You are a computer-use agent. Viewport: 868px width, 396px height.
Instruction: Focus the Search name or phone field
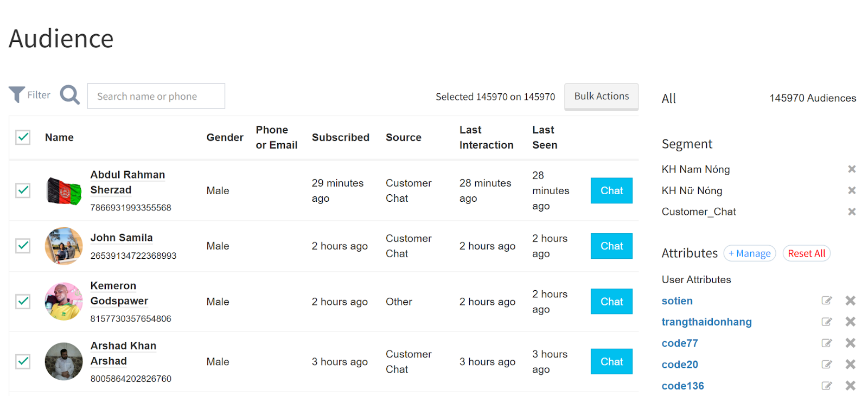[156, 96]
